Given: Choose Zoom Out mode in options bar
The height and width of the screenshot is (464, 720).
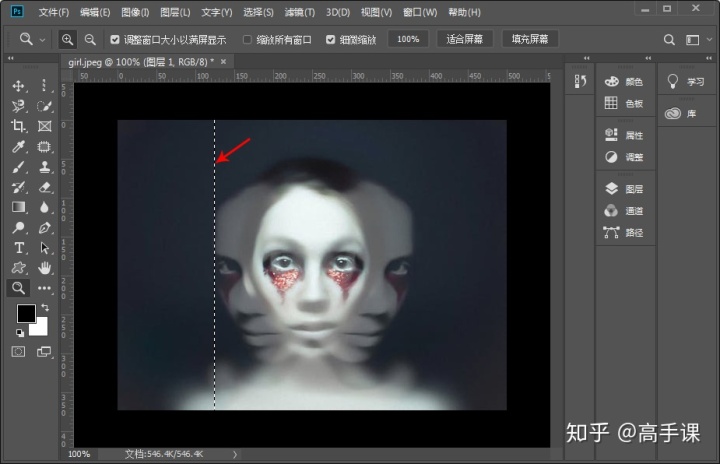Looking at the screenshot, I should (x=90, y=40).
